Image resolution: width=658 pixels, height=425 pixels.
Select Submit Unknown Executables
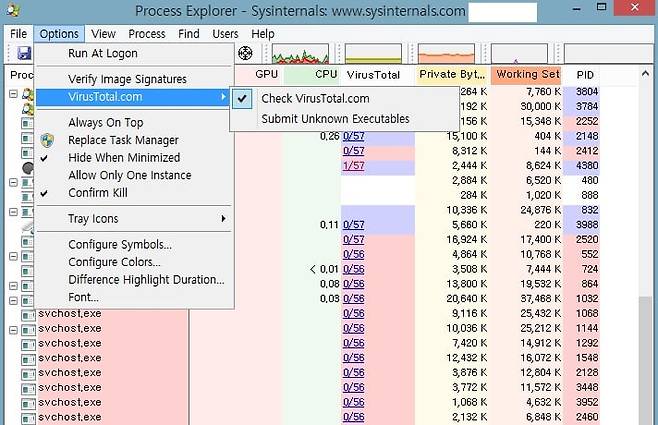(335, 119)
